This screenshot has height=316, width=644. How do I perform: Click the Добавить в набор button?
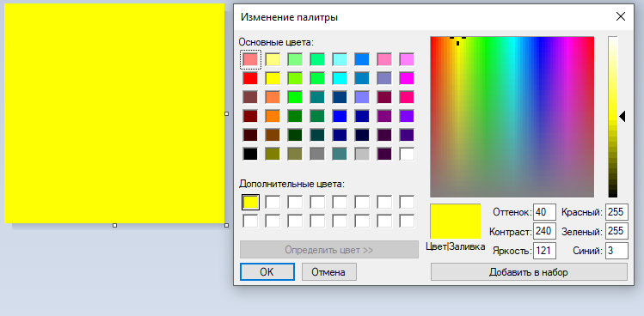[529, 272]
